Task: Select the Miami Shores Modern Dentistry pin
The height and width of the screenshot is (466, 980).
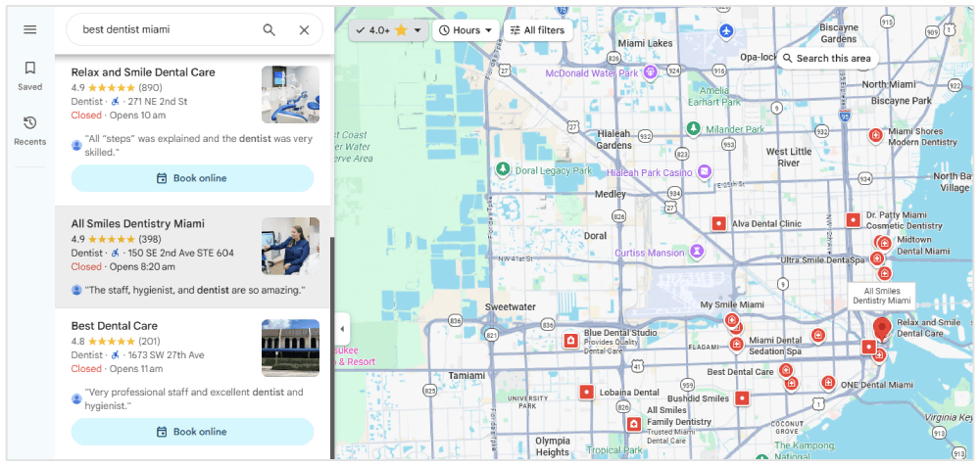Action: [x=876, y=135]
